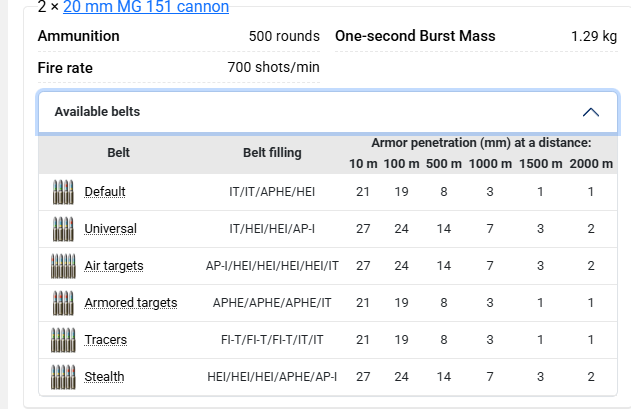The width and height of the screenshot is (631, 409).
Task: Open the Universal belt link
Action: (x=110, y=228)
